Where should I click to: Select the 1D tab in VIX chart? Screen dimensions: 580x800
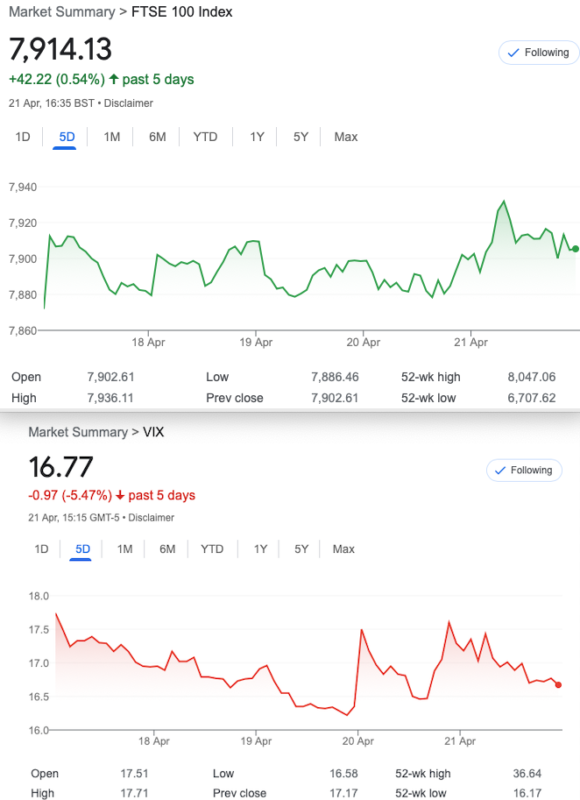41,549
